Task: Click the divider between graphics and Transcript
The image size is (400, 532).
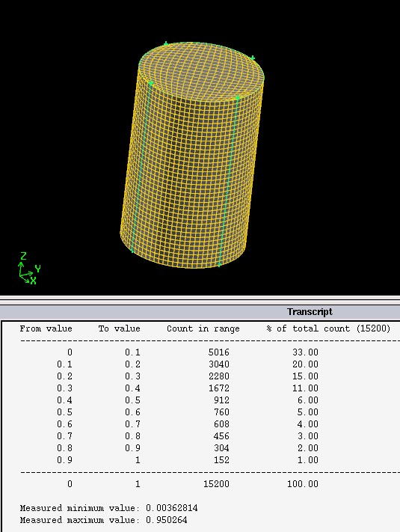Action: (200, 299)
